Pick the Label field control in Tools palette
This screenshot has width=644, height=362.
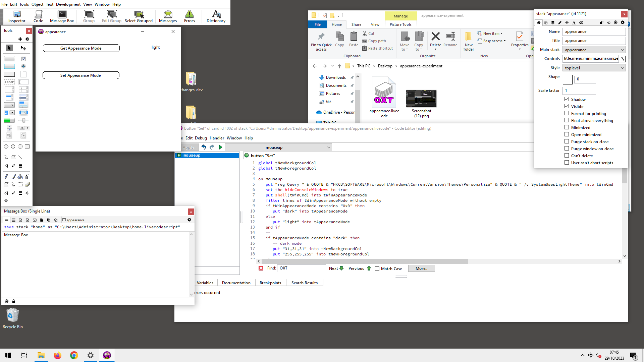(x=9, y=82)
